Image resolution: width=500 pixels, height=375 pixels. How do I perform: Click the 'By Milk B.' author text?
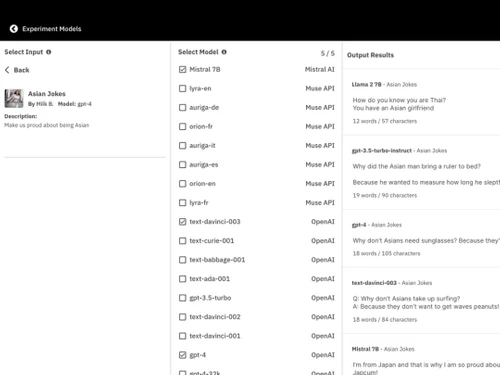[x=41, y=104]
